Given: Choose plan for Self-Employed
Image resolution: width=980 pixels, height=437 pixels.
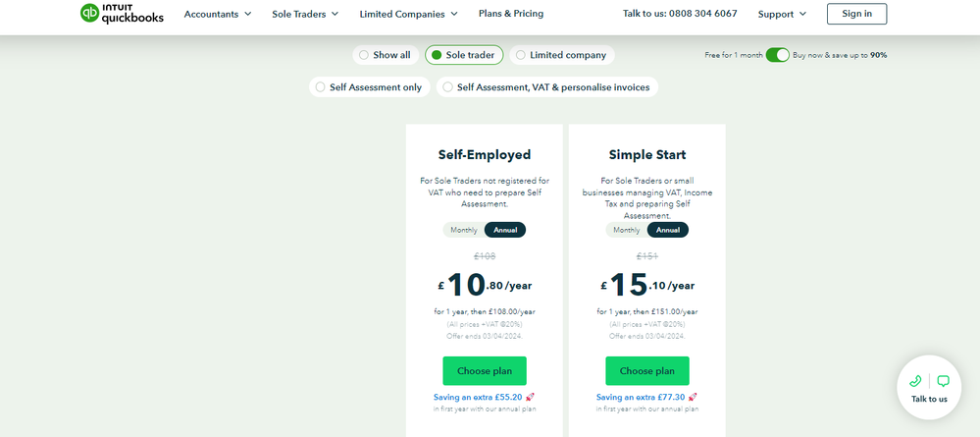Looking at the screenshot, I should (485, 371).
